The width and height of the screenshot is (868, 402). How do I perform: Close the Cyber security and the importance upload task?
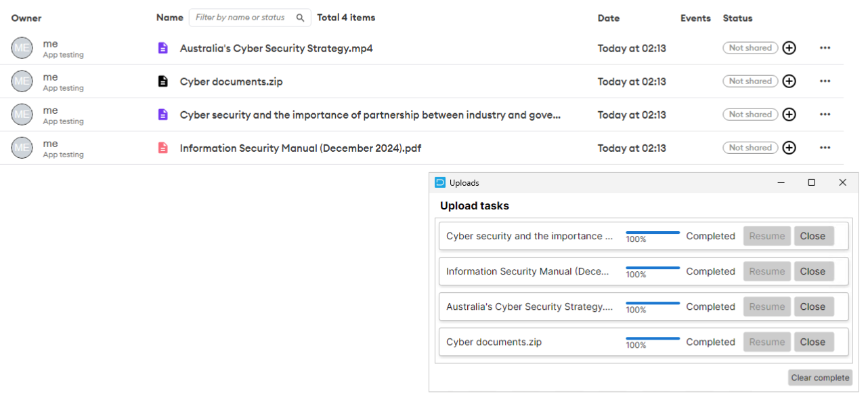coord(814,236)
